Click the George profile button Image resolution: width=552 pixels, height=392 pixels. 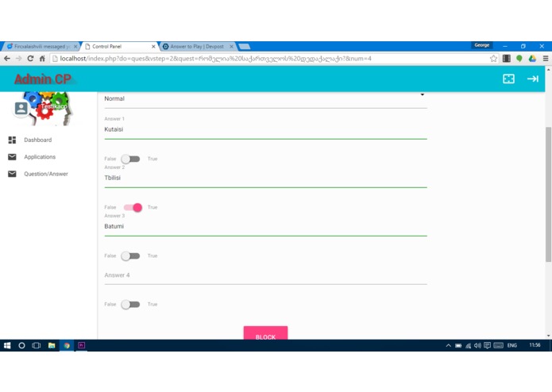coord(481,45)
